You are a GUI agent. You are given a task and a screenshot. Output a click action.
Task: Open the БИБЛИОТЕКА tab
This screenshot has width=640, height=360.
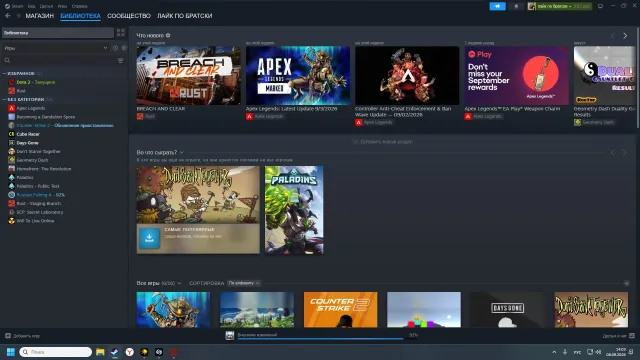coord(80,16)
